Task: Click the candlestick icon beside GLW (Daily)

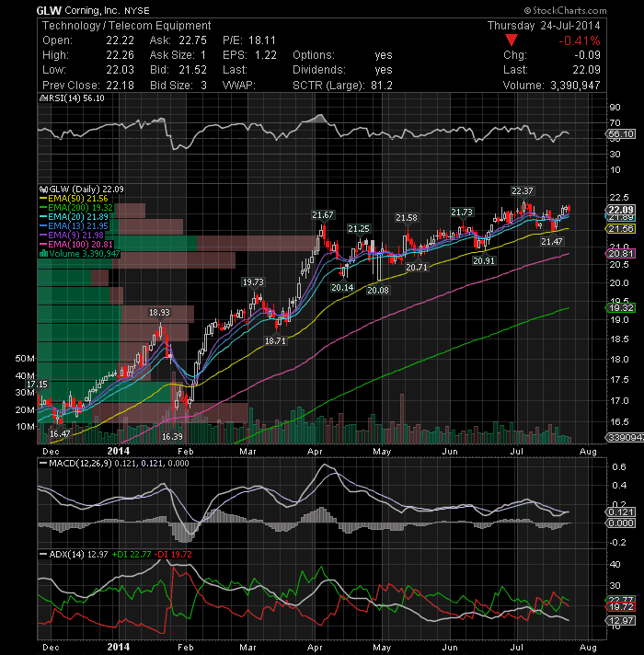Action: coord(43,190)
